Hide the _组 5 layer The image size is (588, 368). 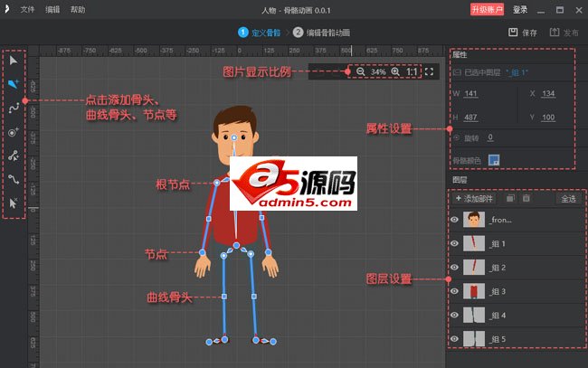454,339
